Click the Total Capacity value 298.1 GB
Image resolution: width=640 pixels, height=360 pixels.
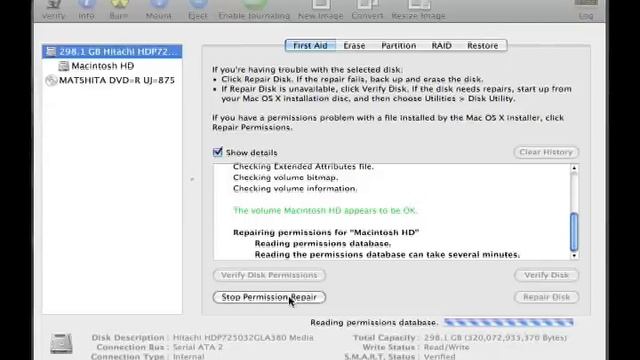[495, 338]
